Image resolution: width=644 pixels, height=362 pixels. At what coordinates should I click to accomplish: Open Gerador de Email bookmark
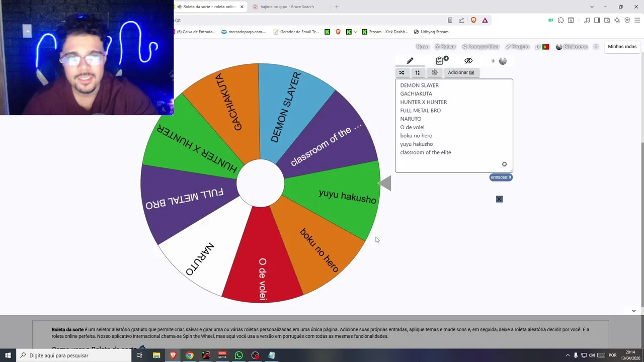296,32
